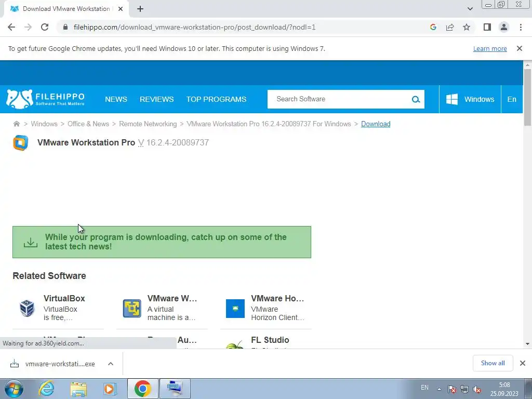The width and height of the screenshot is (532, 399).
Task: Bookmark this page with the star icon
Action: (x=467, y=27)
